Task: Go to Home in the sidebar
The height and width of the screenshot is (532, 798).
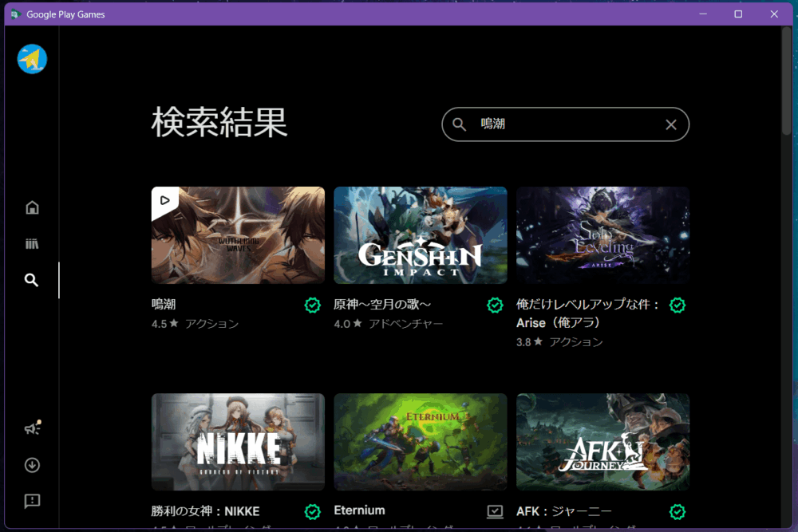Action: pyautogui.click(x=32, y=208)
